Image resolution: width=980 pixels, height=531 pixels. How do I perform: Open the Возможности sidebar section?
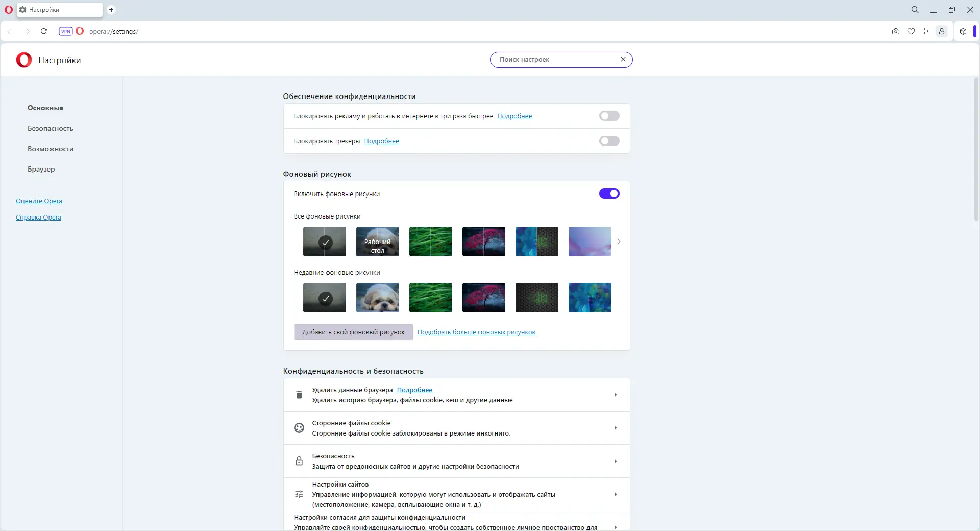coord(51,149)
